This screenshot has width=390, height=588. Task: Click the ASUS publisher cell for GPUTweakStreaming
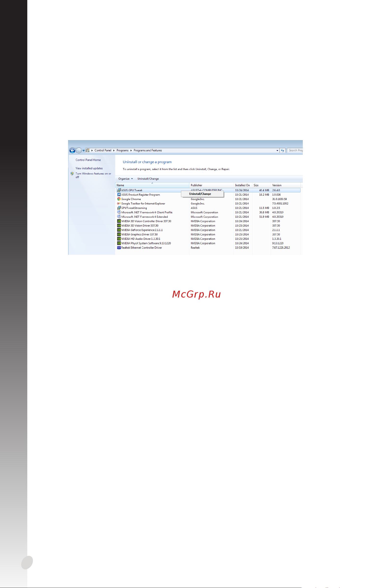[194, 208]
